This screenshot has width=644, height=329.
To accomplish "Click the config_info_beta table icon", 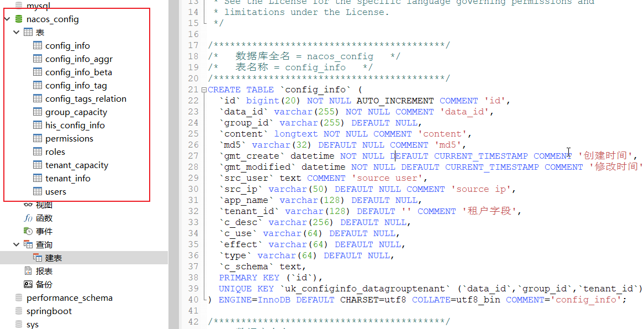I will tap(38, 72).
